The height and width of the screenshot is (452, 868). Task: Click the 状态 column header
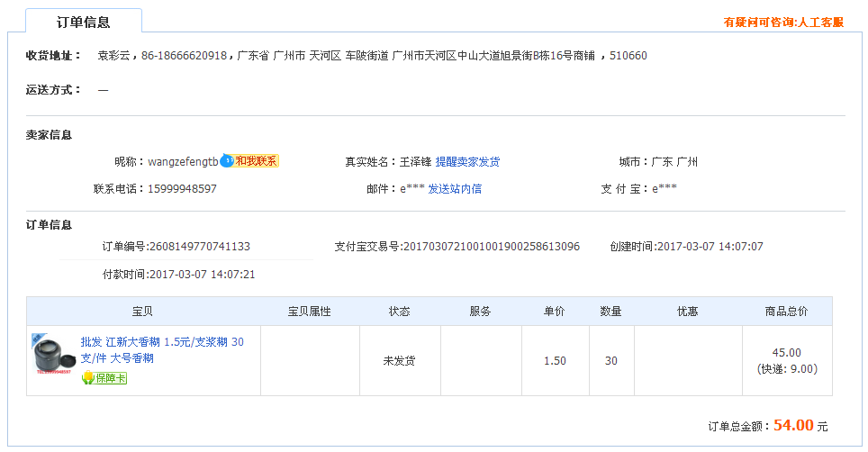(x=399, y=312)
